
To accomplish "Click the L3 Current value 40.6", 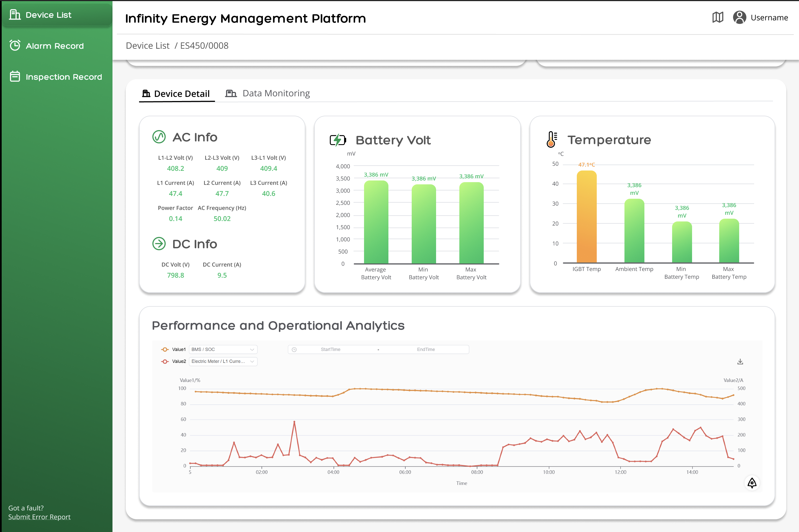I will (x=268, y=193).
